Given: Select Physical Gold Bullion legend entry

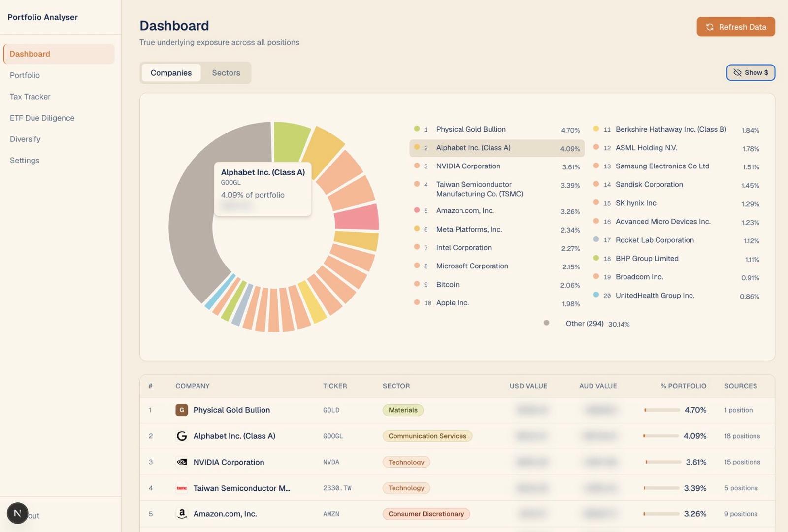Looking at the screenshot, I should 497,129.
